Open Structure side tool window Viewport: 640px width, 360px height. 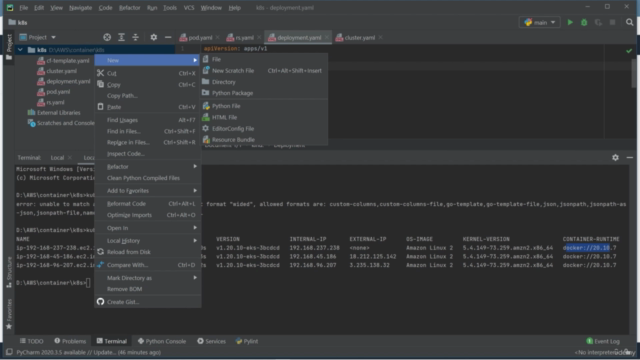(x=9, y=272)
